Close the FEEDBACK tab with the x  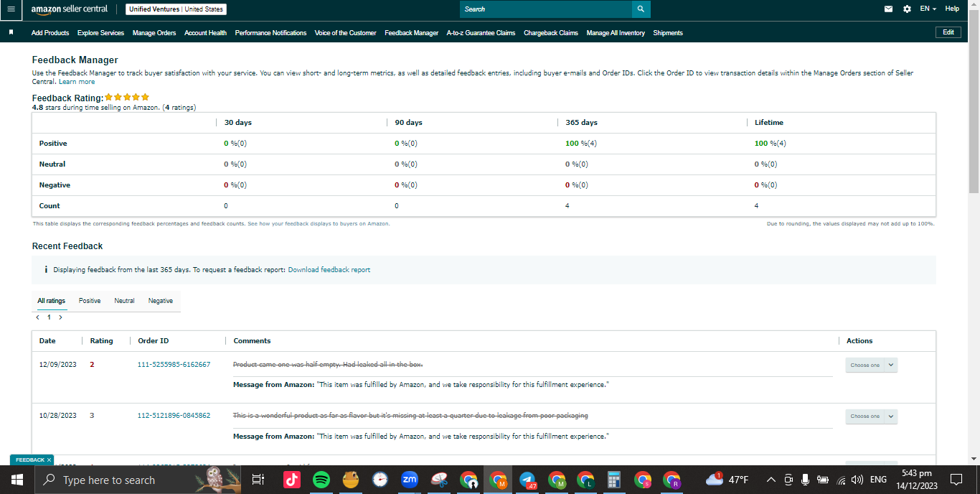[x=49, y=460]
